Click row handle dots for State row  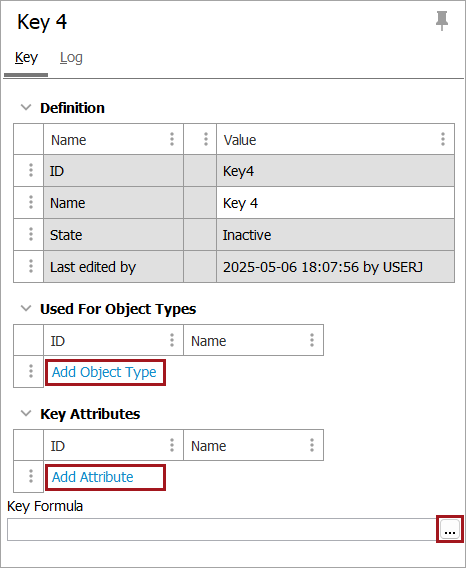point(31,234)
